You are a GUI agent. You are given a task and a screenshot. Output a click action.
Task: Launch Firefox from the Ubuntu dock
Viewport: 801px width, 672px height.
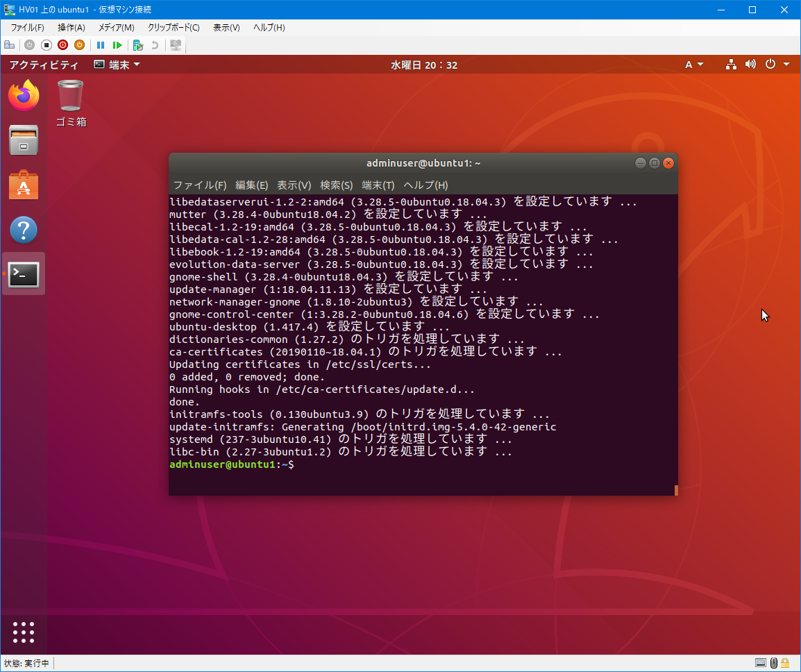click(x=24, y=96)
